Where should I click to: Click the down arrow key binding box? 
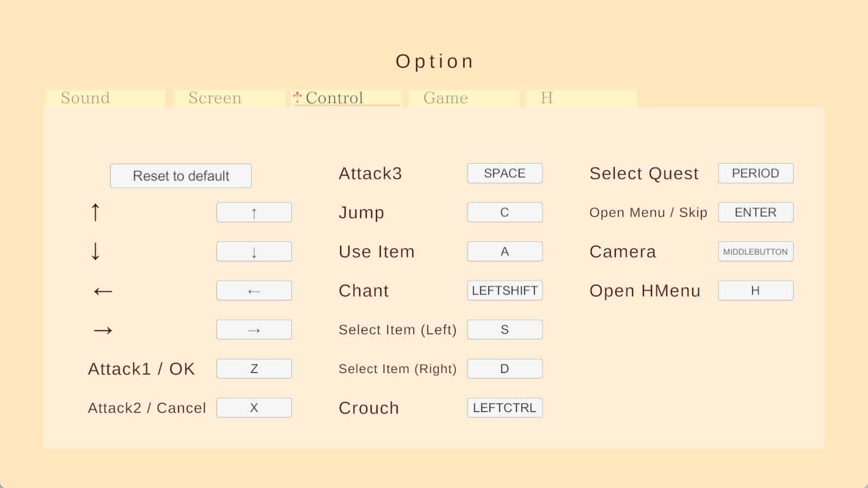coord(254,252)
